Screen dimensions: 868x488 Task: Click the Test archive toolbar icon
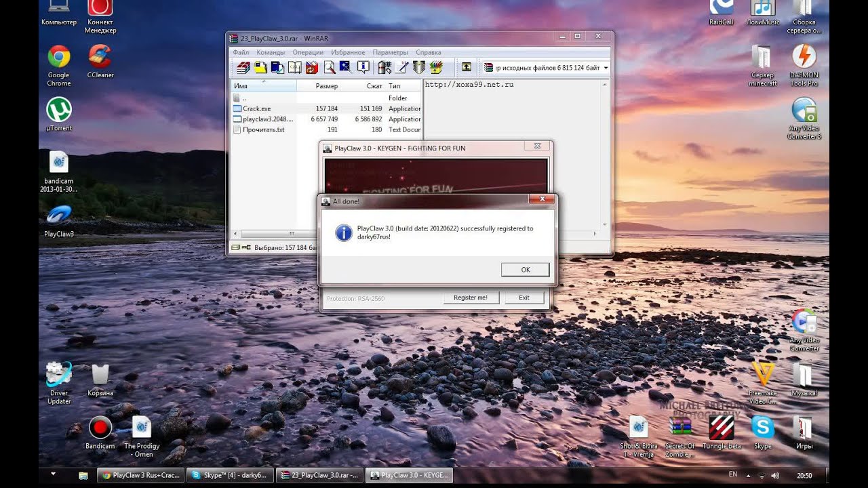pos(277,67)
